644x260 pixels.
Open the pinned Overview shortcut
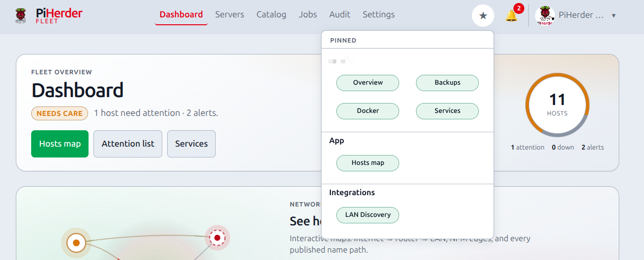[x=368, y=83]
